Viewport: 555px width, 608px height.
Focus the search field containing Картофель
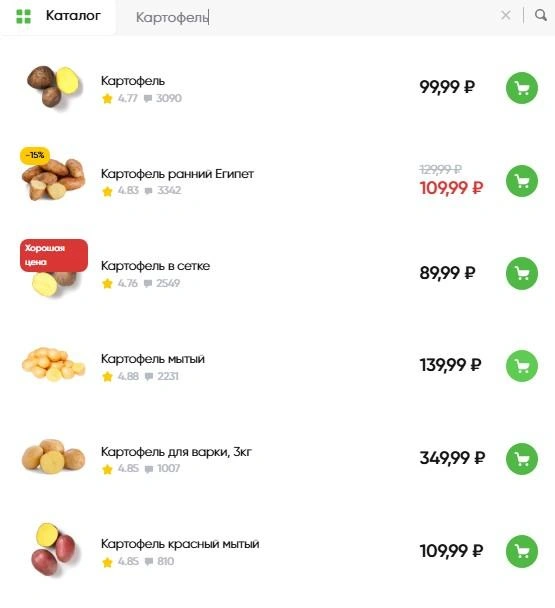314,17
